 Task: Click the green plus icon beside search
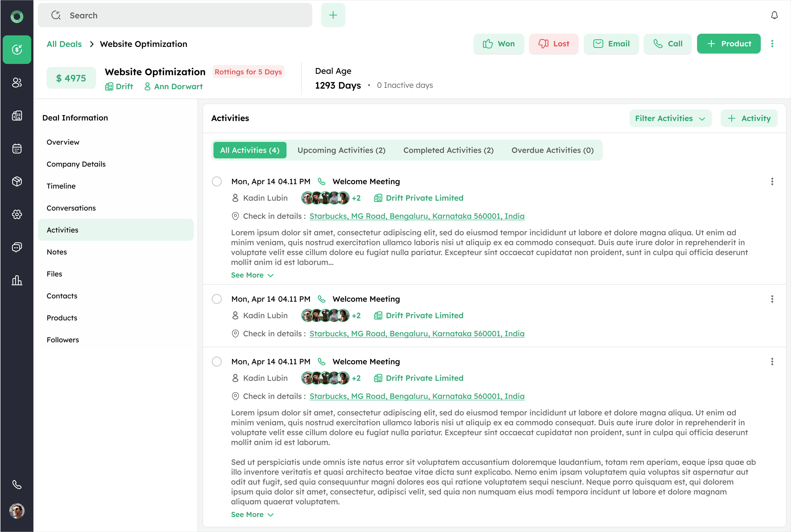pos(333,15)
